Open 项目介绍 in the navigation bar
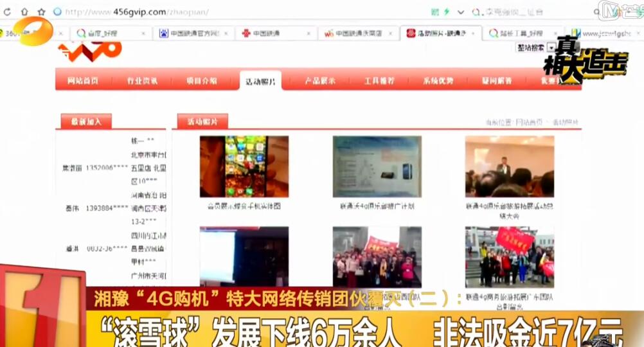The width and height of the screenshot is (644, 347). pos(202,80)
